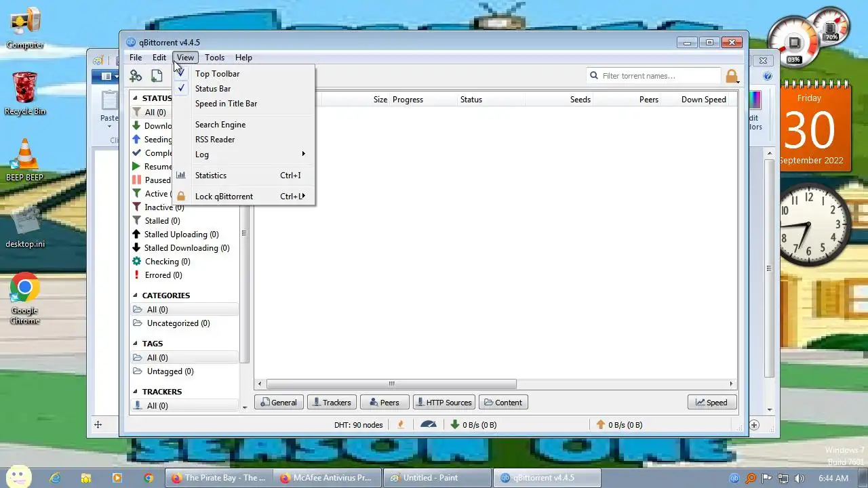This screenshot has width=868, height=488.
Task: Select the Google Chrome desktop icon
Action: point(24,298)
